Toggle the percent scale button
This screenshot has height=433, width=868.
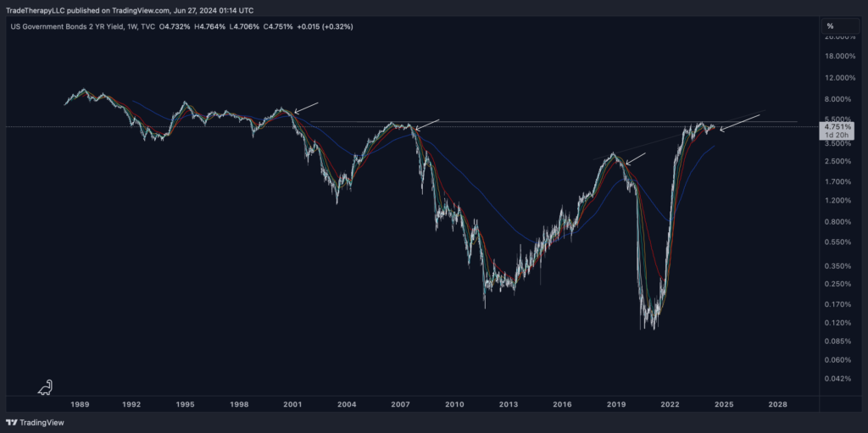click(829, 25)
